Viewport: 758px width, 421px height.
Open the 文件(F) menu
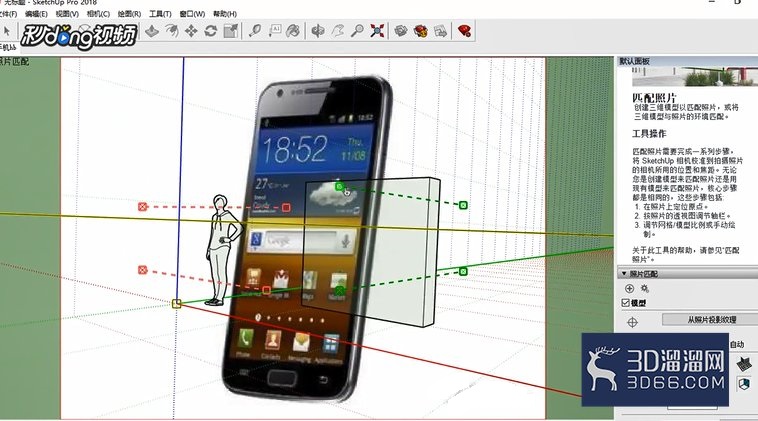coord(8,14)
